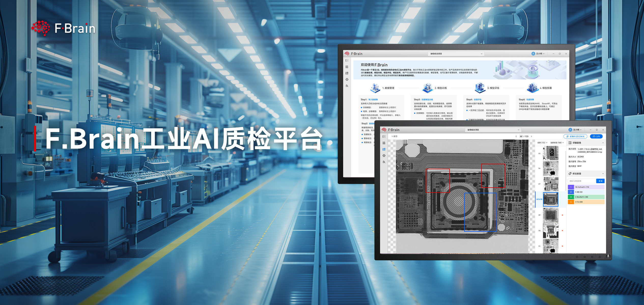Click the BMP image type value
The height and width of the screenshot is (305, 644).
click(579, 166)
